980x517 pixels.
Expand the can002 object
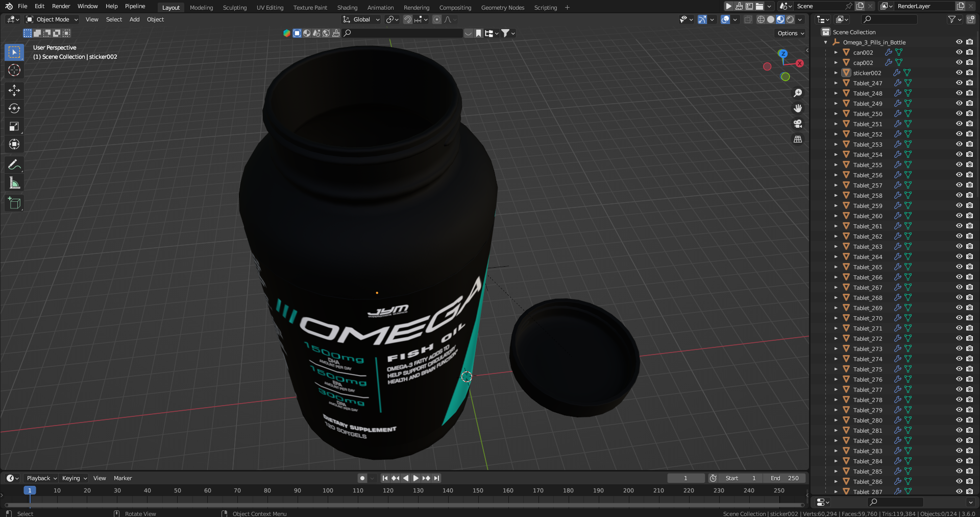(x=836, y=53)
